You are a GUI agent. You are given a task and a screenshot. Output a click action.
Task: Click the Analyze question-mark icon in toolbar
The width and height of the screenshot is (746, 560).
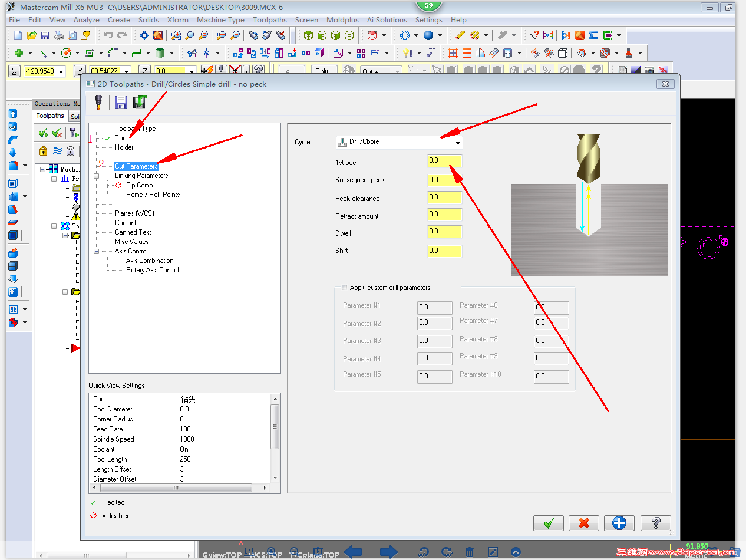534,35
